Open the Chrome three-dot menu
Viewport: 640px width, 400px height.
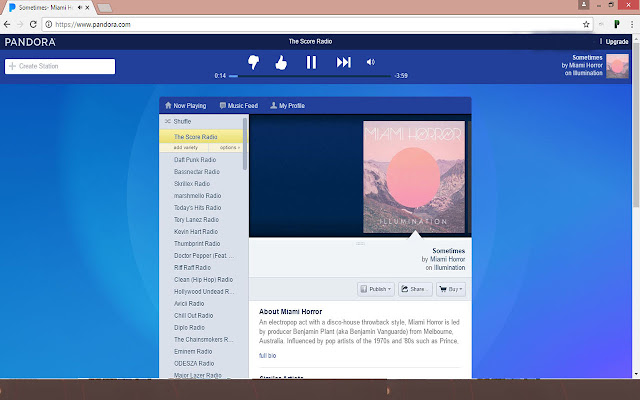(x=632, y=24)
